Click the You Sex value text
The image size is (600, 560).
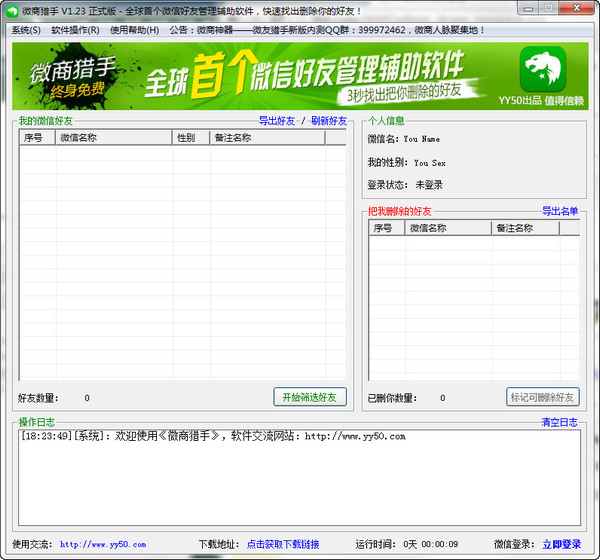pyautogui.click(x=430, y=163)
